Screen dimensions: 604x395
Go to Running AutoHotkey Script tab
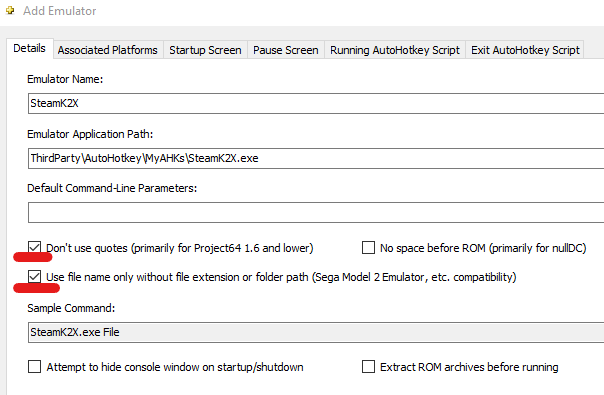coord(395,50)
